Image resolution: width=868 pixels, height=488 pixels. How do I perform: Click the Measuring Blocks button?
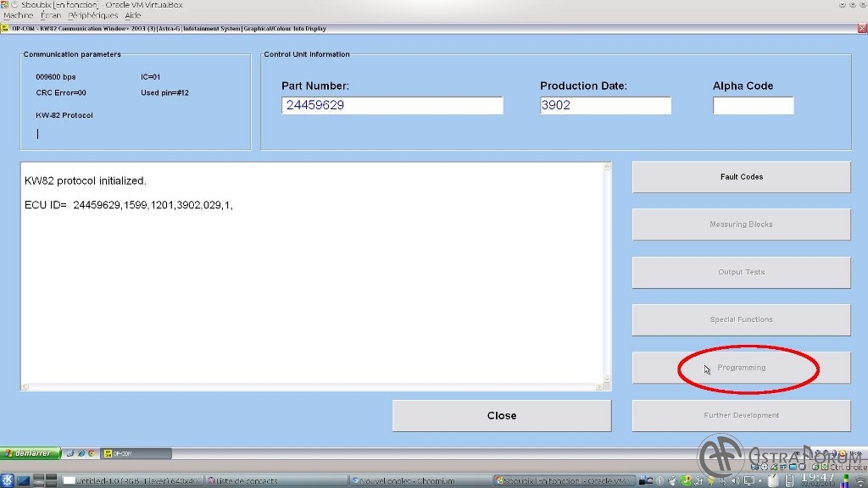click(741, 225)
